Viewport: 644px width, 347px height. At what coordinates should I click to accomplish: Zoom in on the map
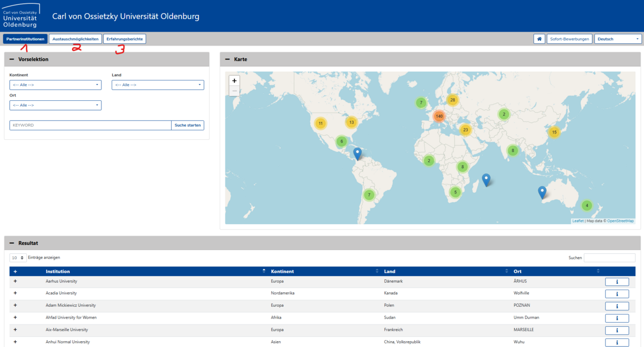point(234,80)
